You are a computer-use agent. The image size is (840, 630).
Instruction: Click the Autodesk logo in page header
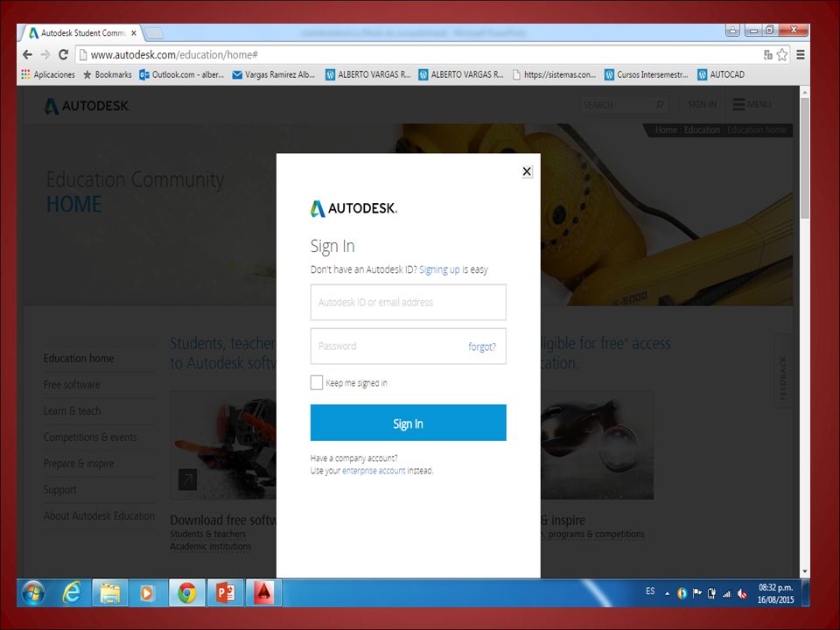(x=87, y=106)
